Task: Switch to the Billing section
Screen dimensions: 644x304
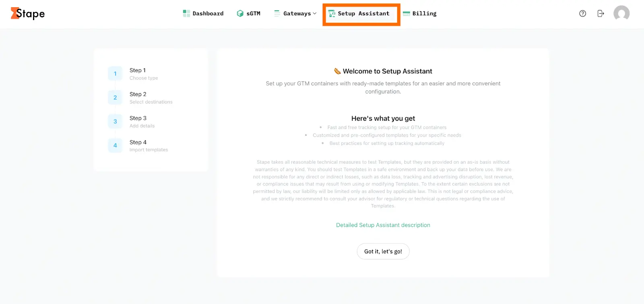Action: click(x=424, y=13)
